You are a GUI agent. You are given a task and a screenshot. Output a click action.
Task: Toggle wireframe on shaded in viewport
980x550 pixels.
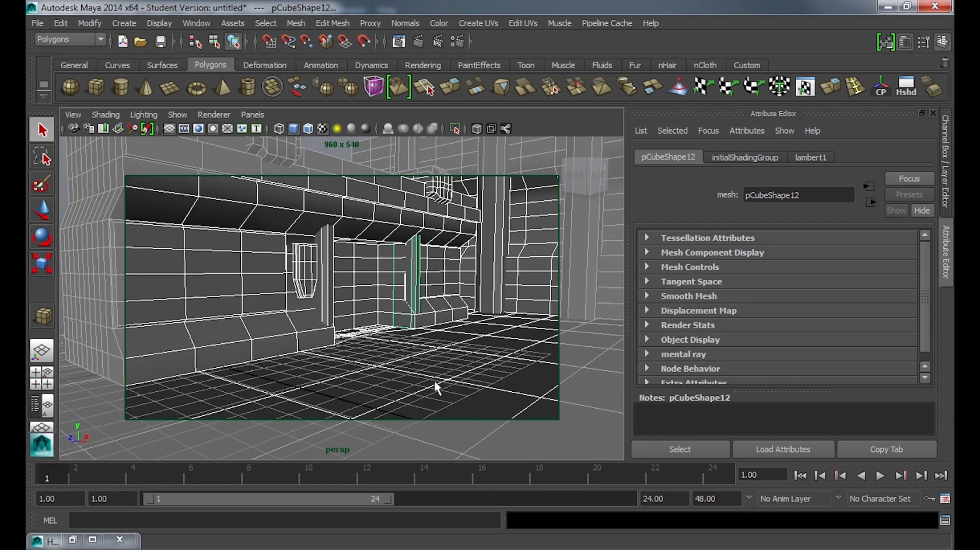click(x=308, y=129)
